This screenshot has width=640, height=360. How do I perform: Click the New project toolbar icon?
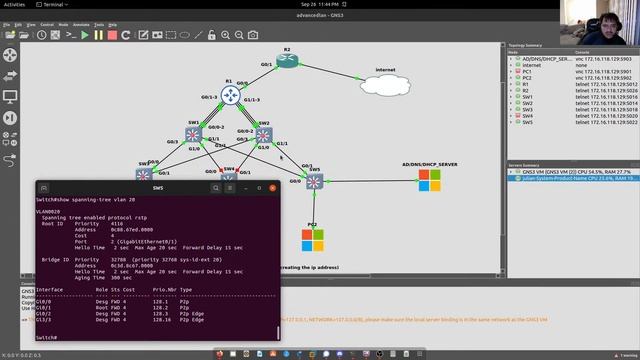[10, 35]
